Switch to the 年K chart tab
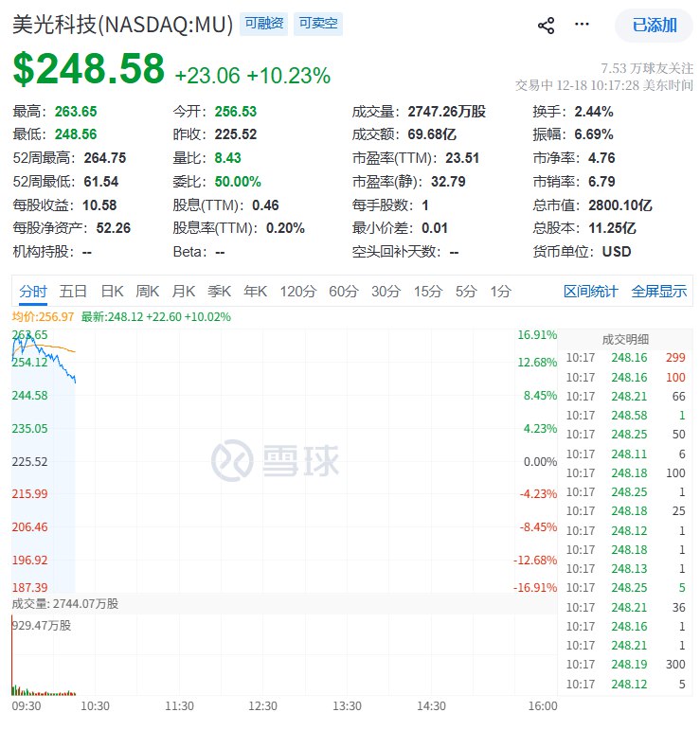This screenshot has width=700, height=730. pyautogui.click(x=255, y=292)
